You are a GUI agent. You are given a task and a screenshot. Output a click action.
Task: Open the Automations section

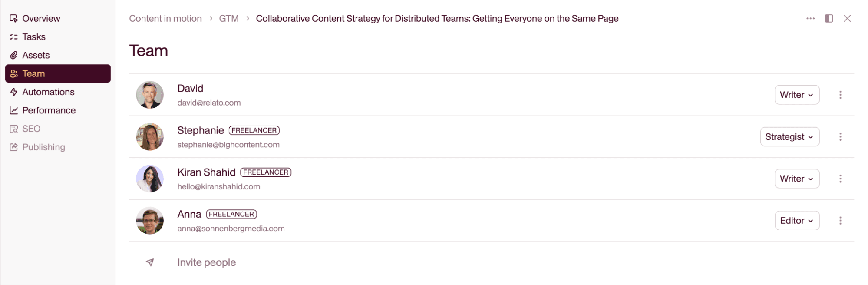tap(48, 92)
